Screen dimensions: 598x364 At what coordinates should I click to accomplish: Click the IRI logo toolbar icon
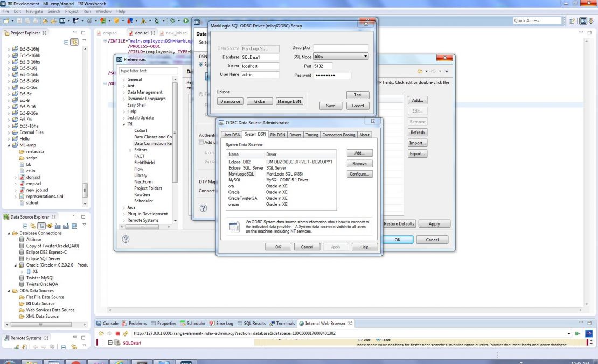[62, 20]
